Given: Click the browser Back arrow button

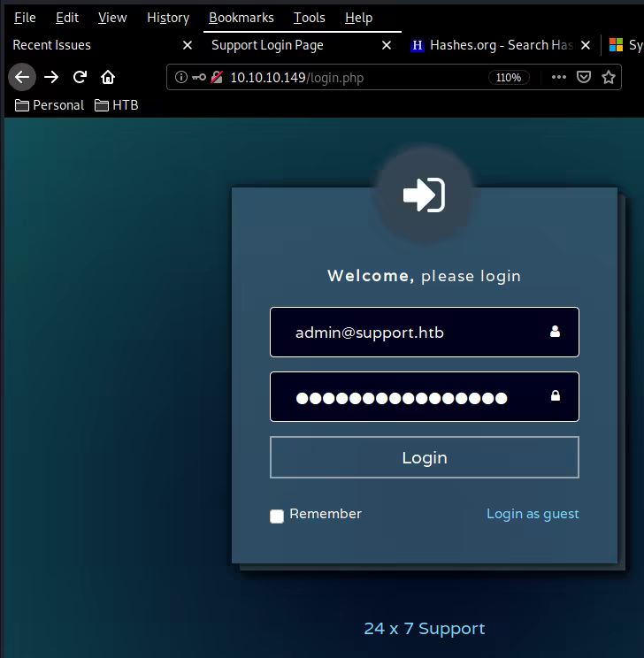Looking at the screenshot, I should tap(22, 77).
